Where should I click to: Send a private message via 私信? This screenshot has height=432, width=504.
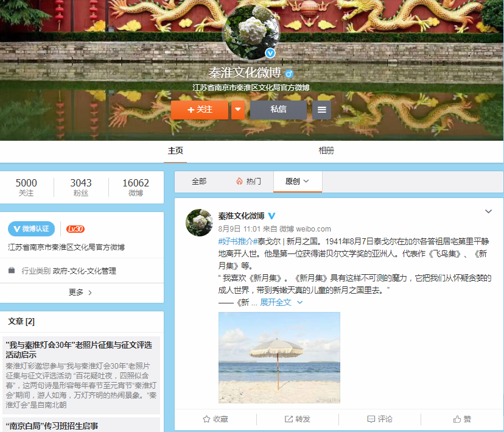pos(278,110)
